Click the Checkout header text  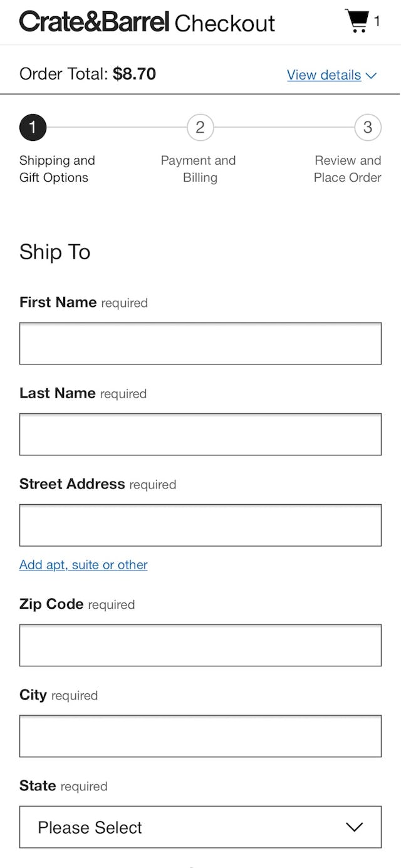click(x=226, y=23)
